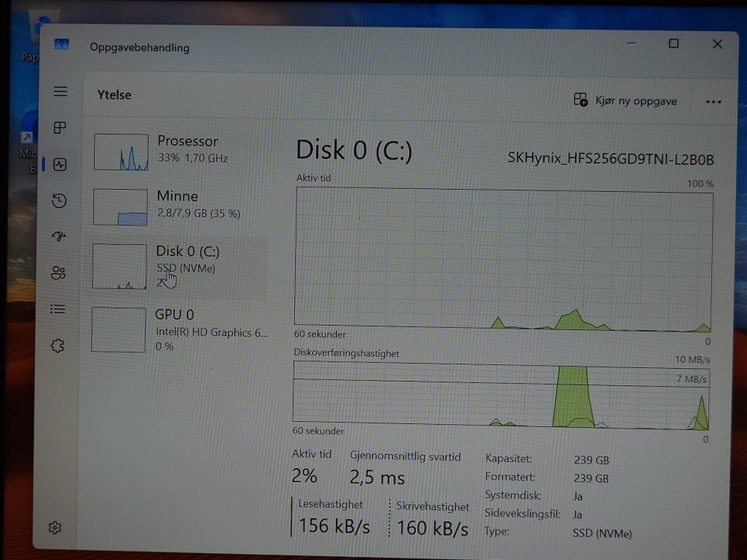Click the '2%' active time value

(x=304, y=475)
